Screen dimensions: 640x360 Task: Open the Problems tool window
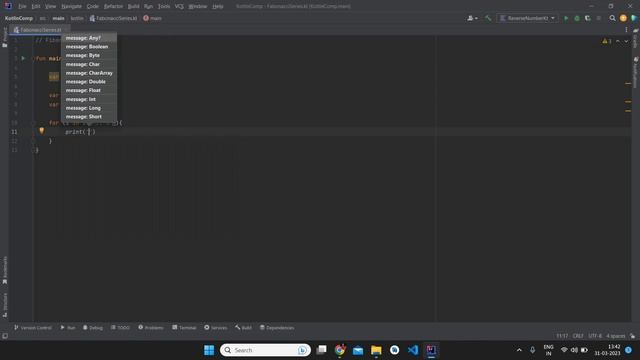(x=151, y=327)
